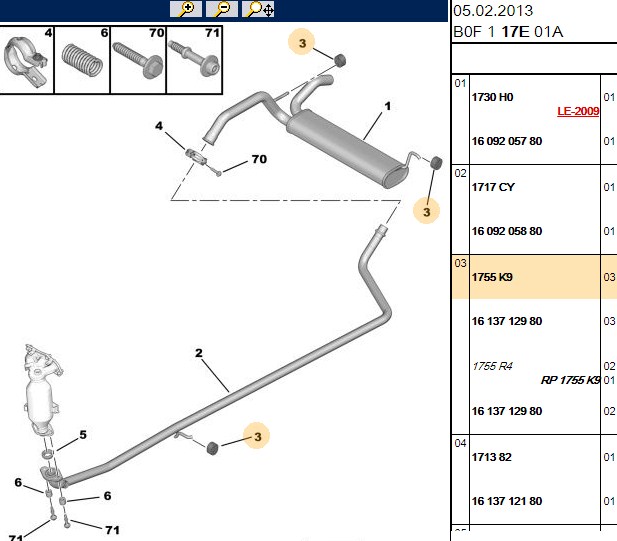This screenshot has height=541, width=617.
Task: Select first 16 137 129 80 under 1755 K9
Action: click(x=507, y=321)
